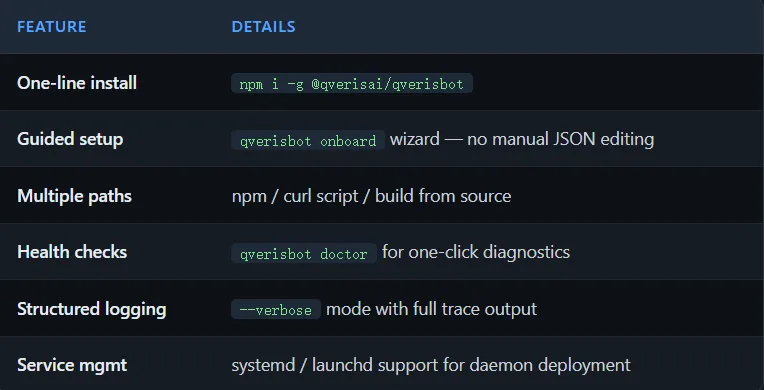The width and height of the screenshot is (764, 390).
Task: Select the 'Structured logging' feature cell
Action: pyautogui.click(x=92, y=309)
